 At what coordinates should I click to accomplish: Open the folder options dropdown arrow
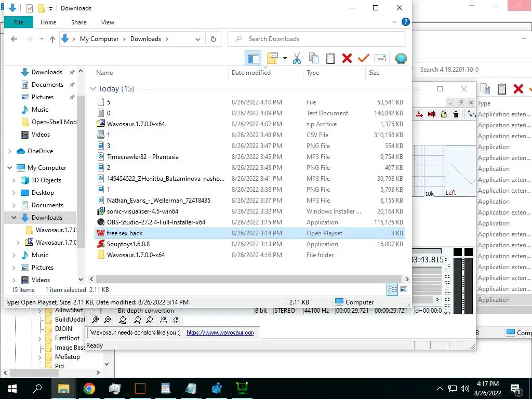285,58
